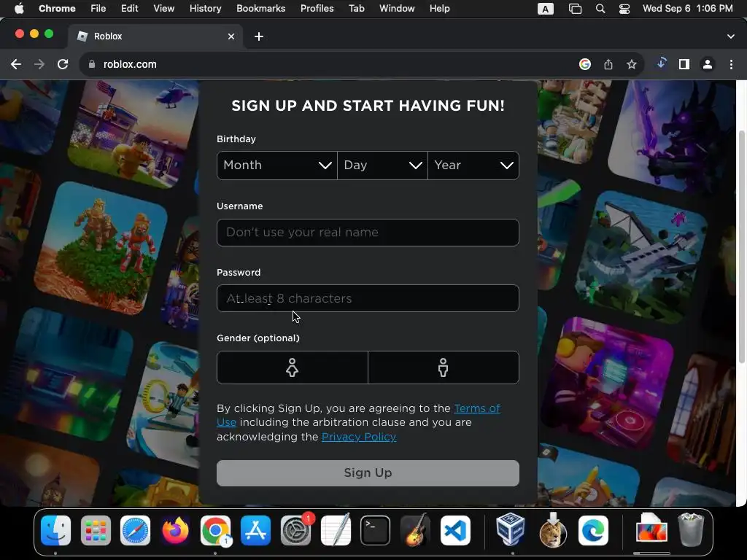Open Chrome's three-dot menu
Screen dimensions: 747x560
[731, 64]
